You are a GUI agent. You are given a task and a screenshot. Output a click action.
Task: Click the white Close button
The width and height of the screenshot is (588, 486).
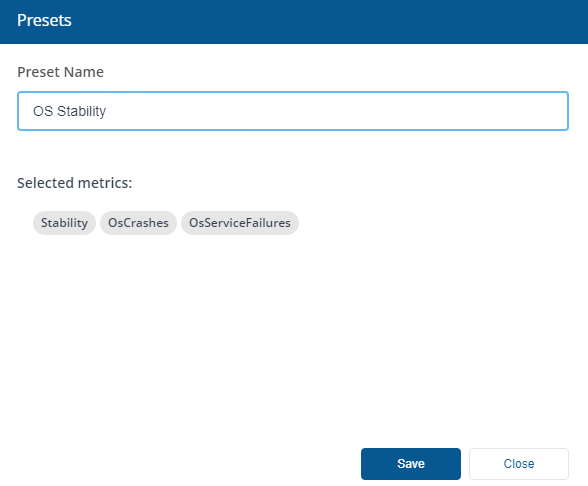pyautogui.click(x=519, y=464)
